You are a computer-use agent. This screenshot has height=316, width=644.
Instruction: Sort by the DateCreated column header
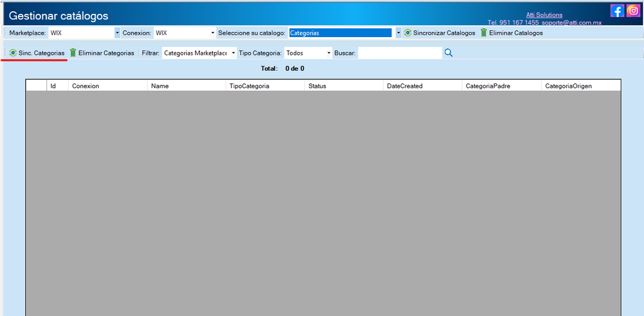423,86
